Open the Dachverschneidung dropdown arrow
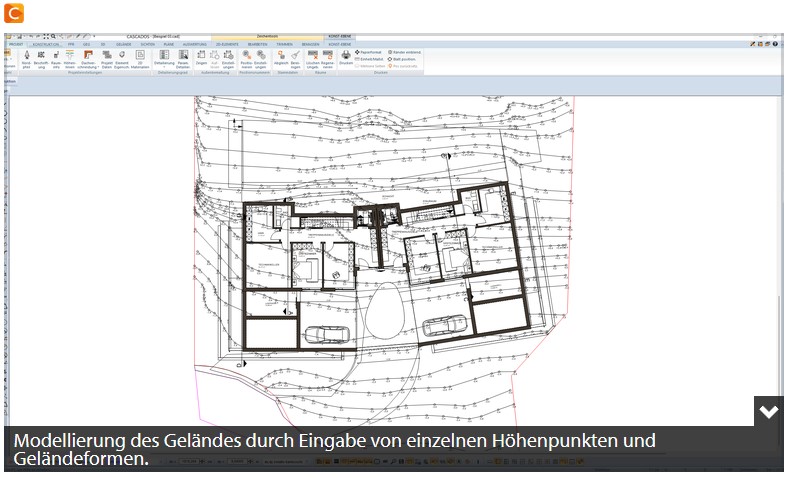The height and width of the screenshot is (478, 787). point(97,67)
